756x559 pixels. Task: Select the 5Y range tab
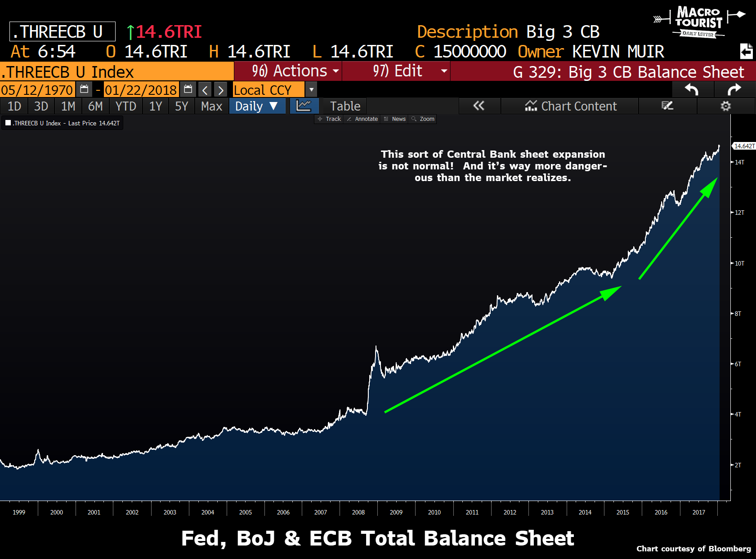(x=182, y=106)
